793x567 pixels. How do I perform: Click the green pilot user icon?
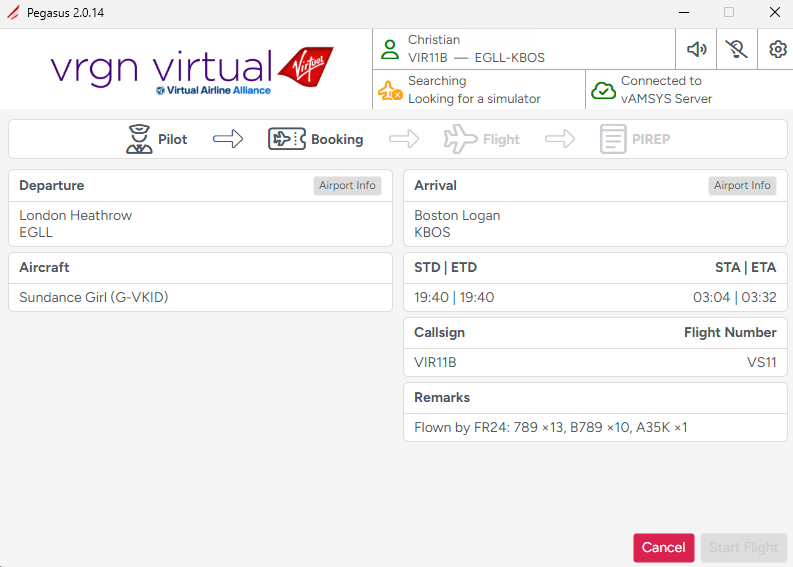coord(390,49)
